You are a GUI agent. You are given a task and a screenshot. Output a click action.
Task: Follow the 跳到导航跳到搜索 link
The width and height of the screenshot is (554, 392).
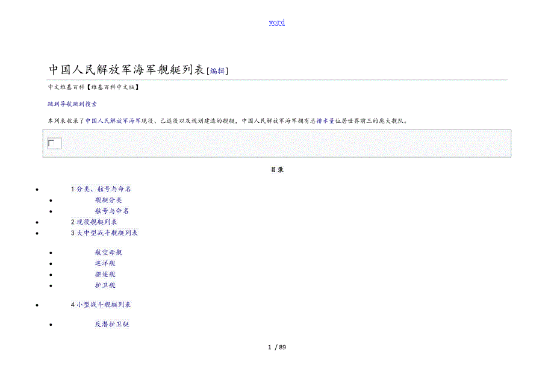coord(72,104)
